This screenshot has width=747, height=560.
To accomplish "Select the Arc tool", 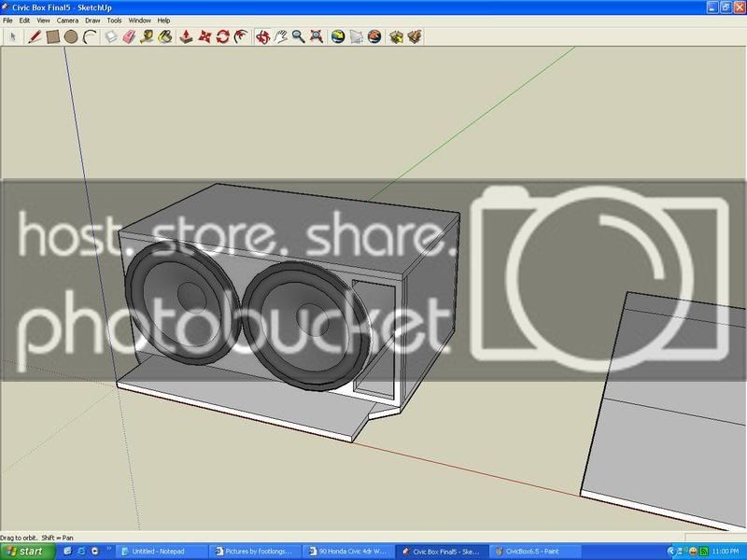I will click(x=90, y=36).
